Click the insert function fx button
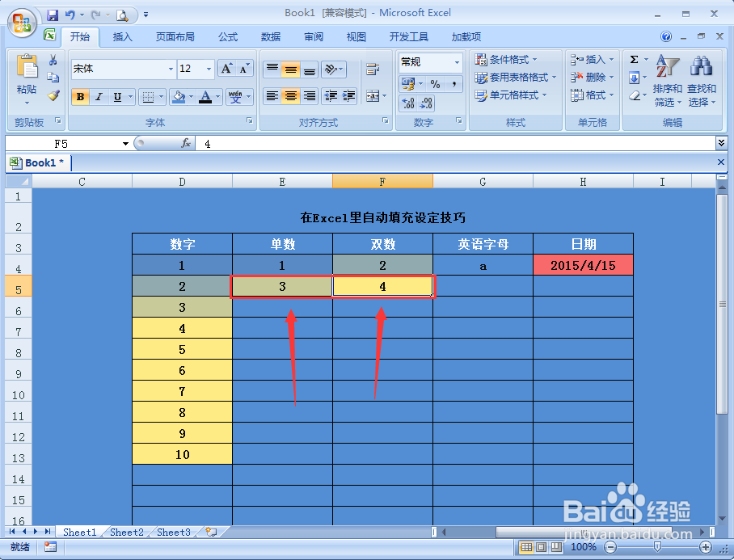The height and width of the screenshot is (560, 734). (x=186, y=143)
